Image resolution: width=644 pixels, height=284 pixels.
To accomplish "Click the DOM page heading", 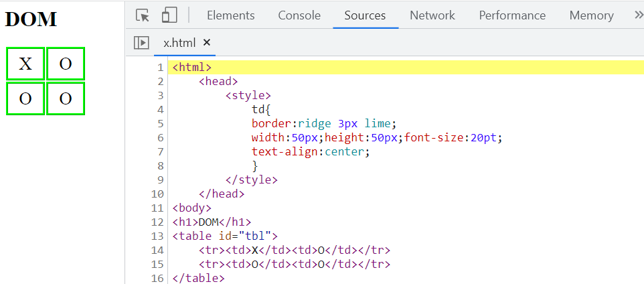I will coord(31,19).
